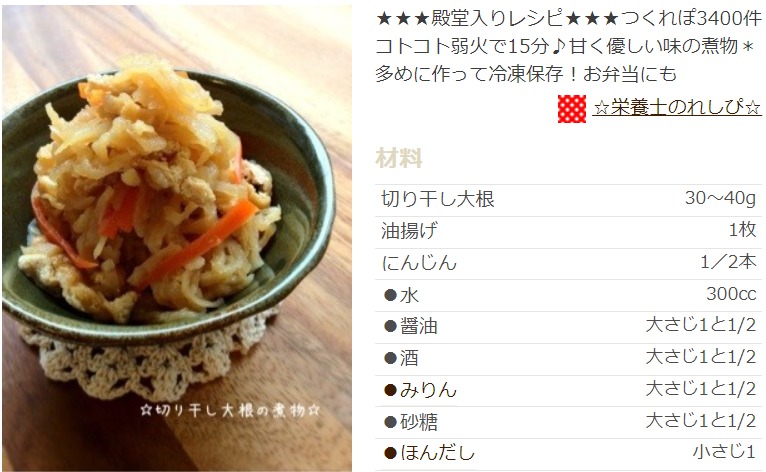Open the 切り干し大根の煮物 dish photo
Image resolution: width=766 pixels, height=472 pixels.
(x=177, y=238)
